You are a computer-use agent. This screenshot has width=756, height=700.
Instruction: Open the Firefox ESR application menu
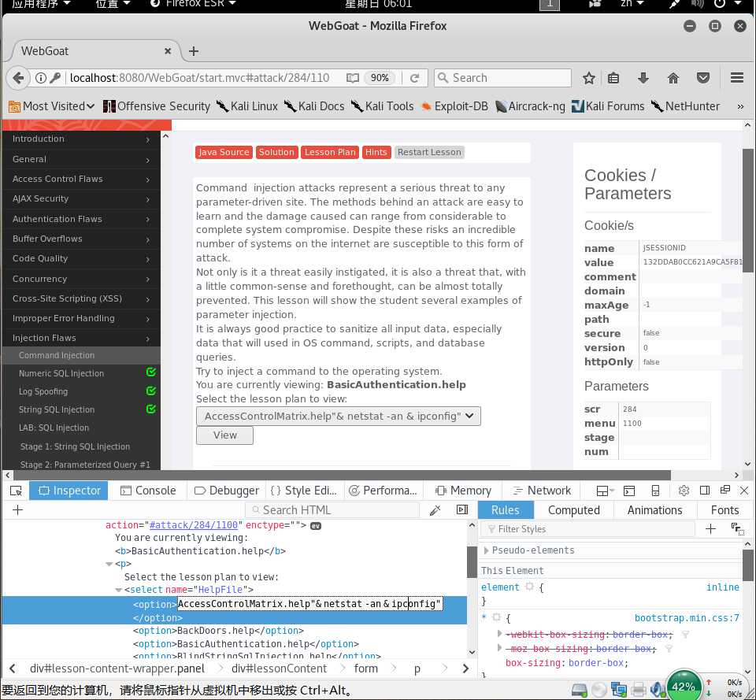tap(194, 4)
